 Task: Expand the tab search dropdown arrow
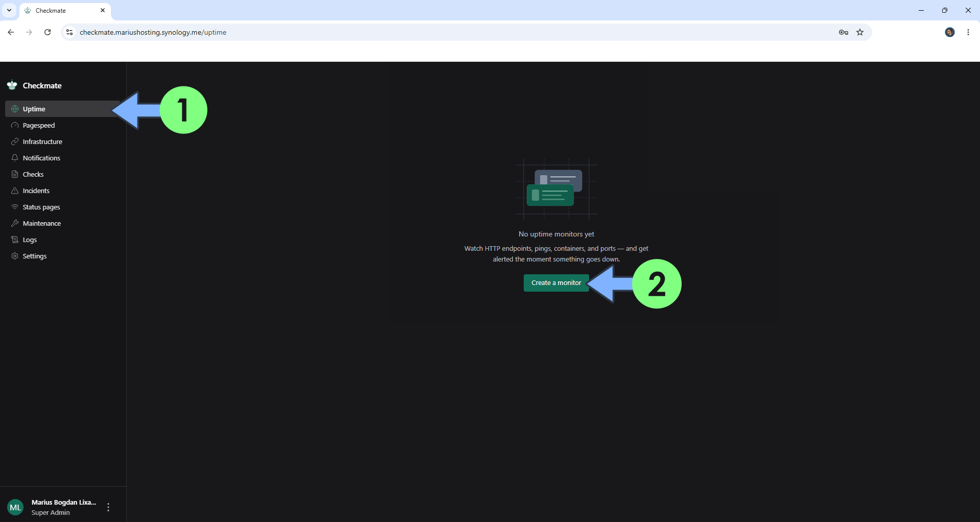point(9,10)
